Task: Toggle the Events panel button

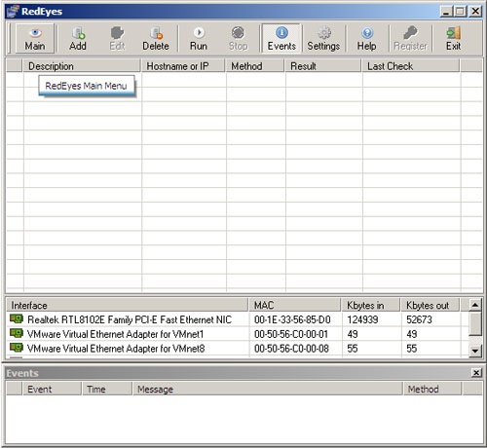Action: (281, 39)
